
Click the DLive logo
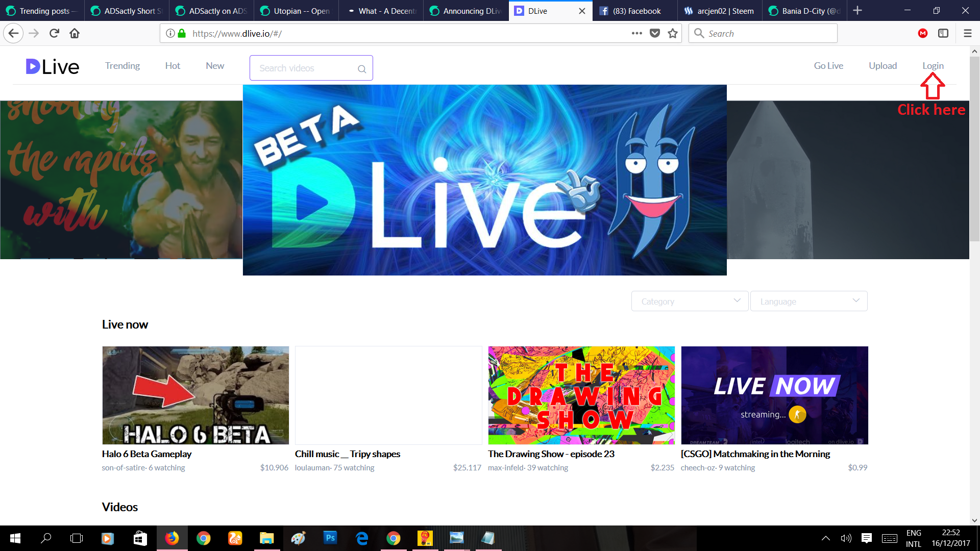pos(53,66)
